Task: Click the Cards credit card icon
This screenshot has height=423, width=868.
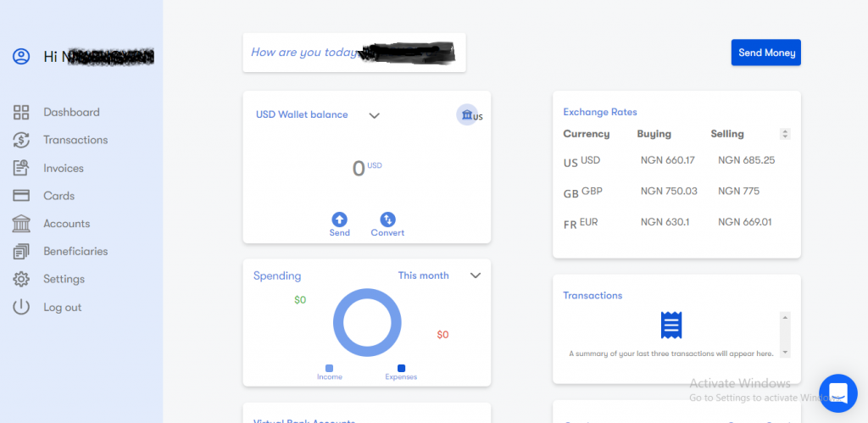Action: [x=21, y=196]
